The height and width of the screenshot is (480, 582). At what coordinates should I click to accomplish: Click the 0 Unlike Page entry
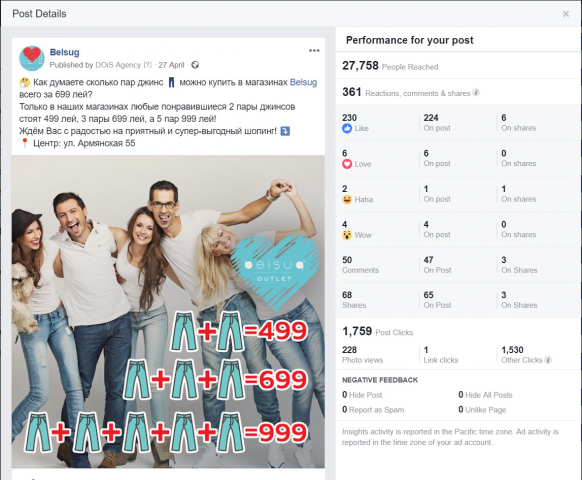click(482, 410)
